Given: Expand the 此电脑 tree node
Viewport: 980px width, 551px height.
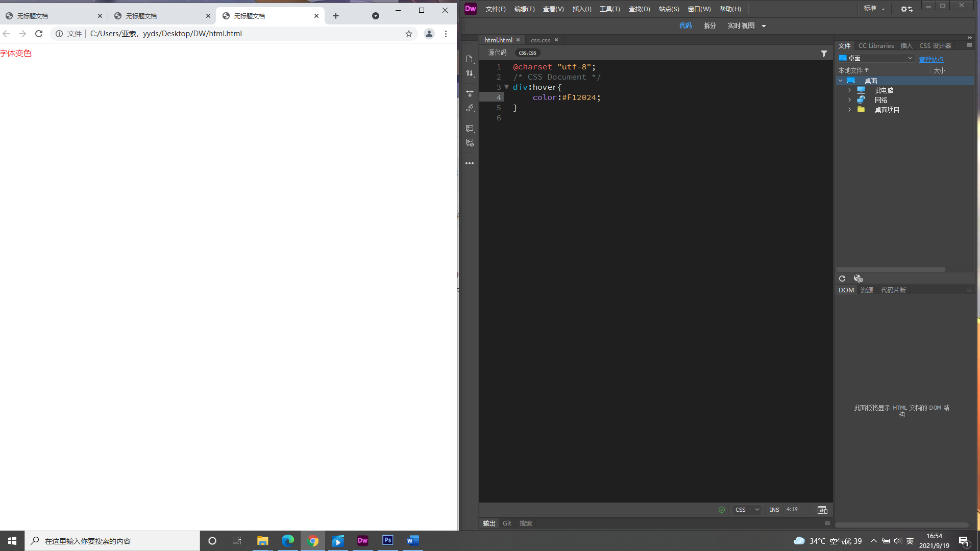Looking at the screenshot, I should pyautogui.click(x=849, y=90).
